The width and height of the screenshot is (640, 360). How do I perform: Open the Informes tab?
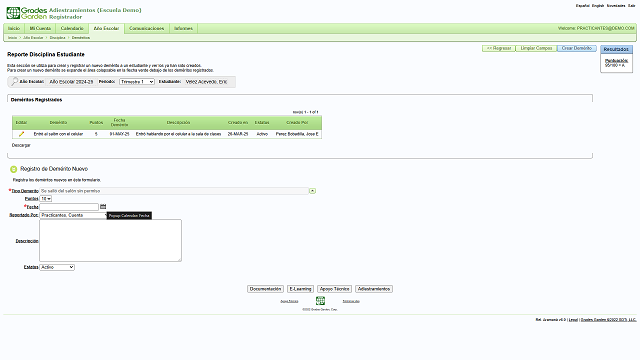pos(183,29)
